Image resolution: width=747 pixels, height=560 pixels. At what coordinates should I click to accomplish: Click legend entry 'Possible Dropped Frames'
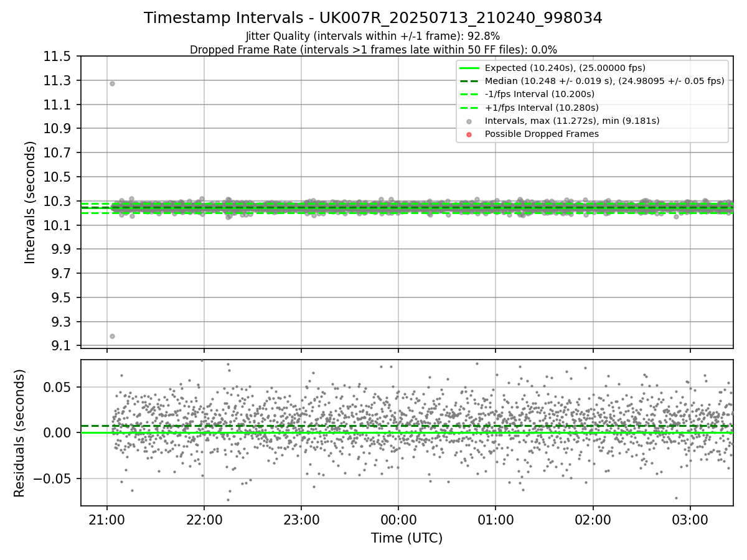click(x=542, y=134)
